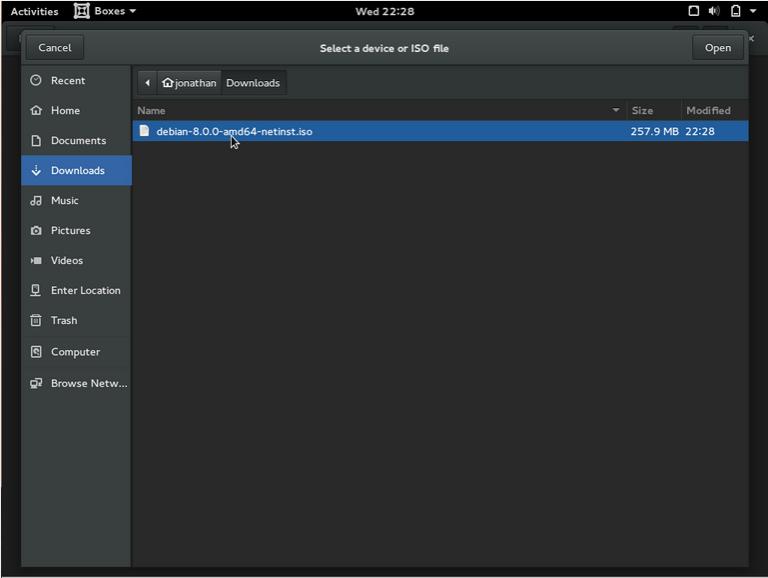This screenshot has height=578, width=768.
Task: Click the Music note icon in sidebar
Action: tap(37, 200)
